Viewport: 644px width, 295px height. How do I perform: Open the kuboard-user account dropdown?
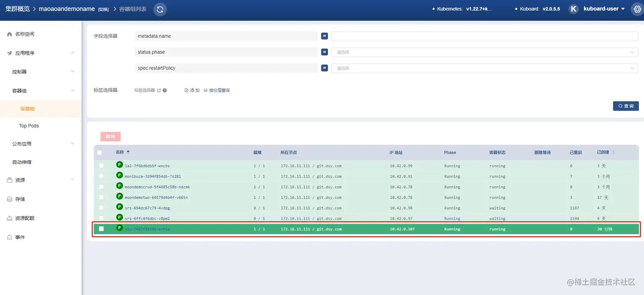click(604, 9)
